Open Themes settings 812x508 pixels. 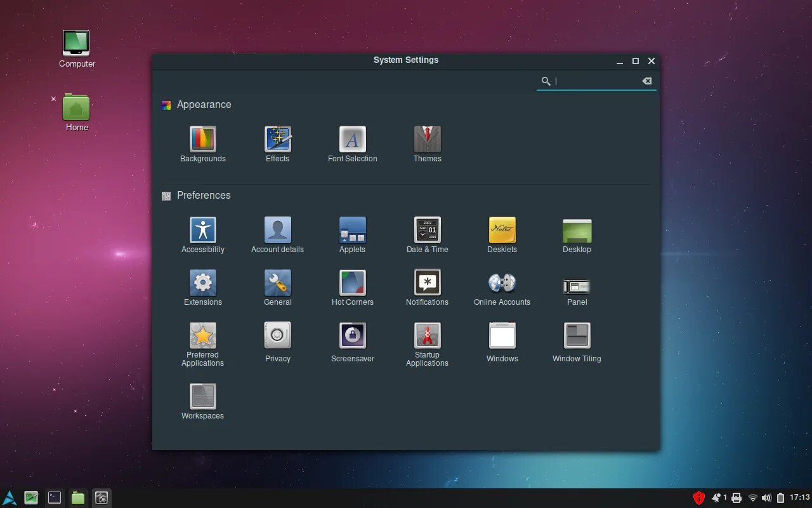pyautogui.click(x=428, y=144)
